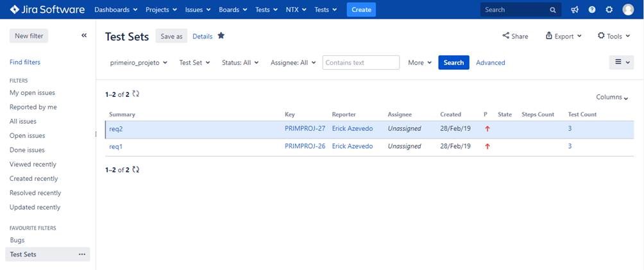Click the Create button
Image resolution: width=644 pixels, height=270 pixels.
point(361,10)
